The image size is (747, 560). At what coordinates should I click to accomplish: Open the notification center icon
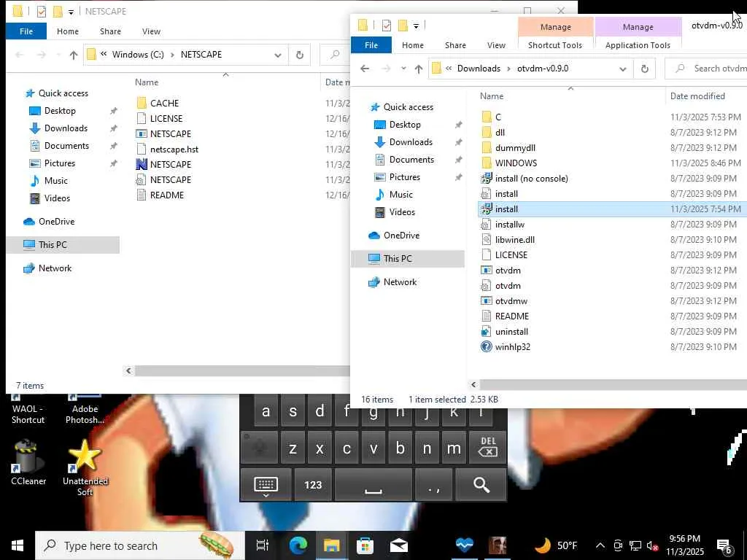pyautogui.click(x=724, y=545)
